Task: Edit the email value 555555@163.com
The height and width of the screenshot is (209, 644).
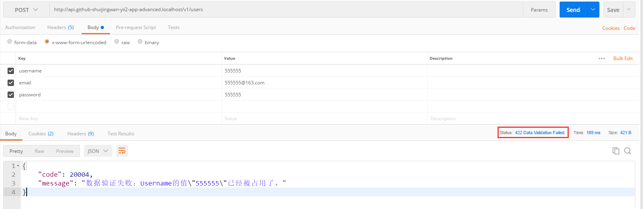Action: coord(324,83)
